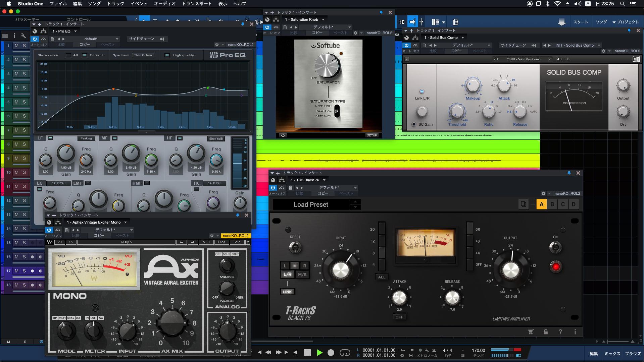Click the Threshold knob on Solid Bus Comp
This screenshot has height=362, width=644.
pyautogui.click(x=457, y=112)
